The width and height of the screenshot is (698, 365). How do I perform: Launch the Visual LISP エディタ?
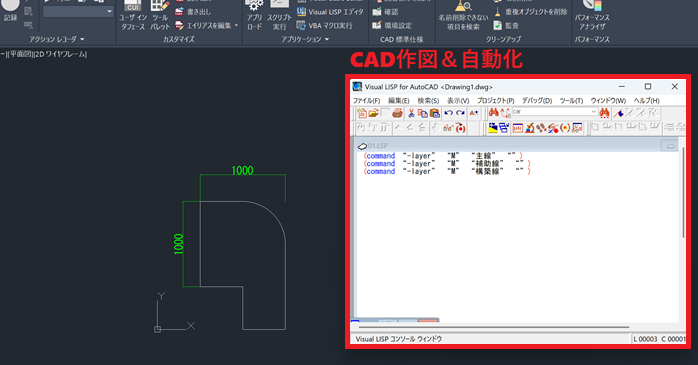tap(330, 12)
